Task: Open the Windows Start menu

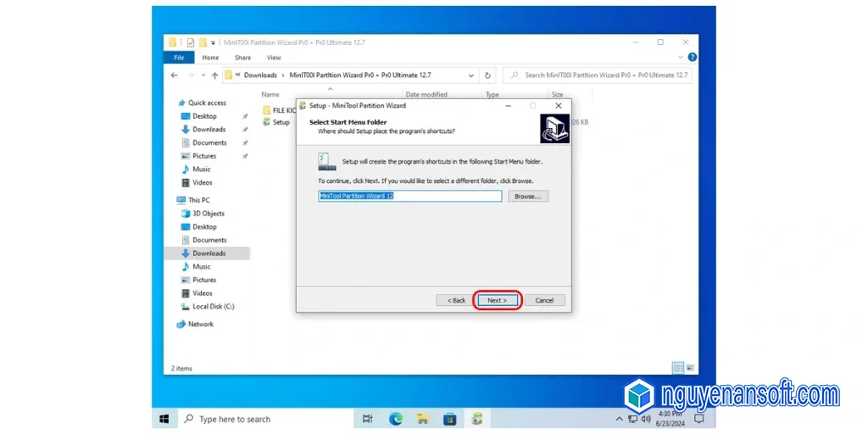Action: pyautogui.click(x=164, y=419)
